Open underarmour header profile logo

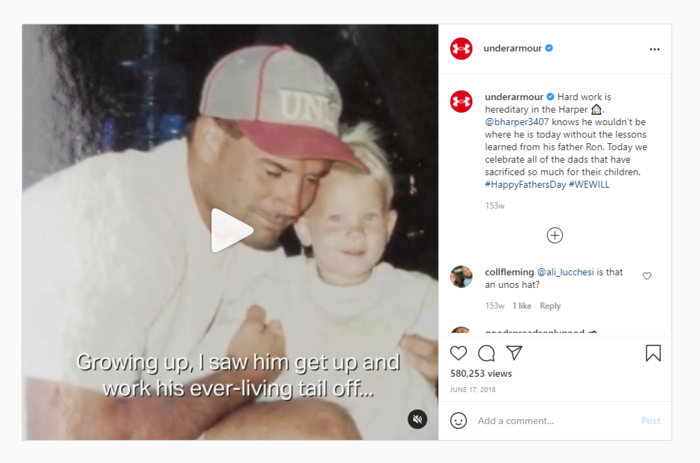point(461,48)
